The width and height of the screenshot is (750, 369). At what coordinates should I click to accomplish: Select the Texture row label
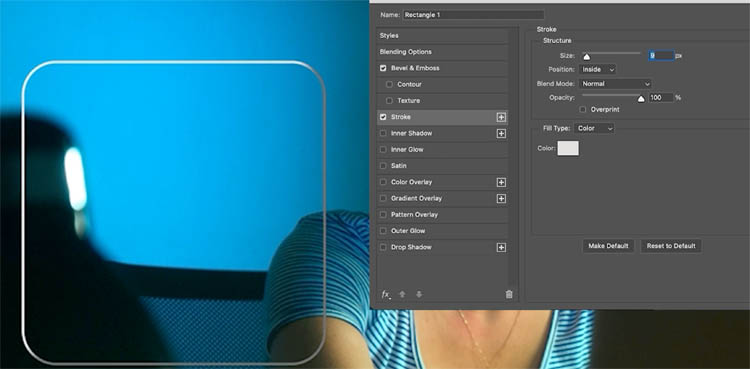[x=408, y=101]
